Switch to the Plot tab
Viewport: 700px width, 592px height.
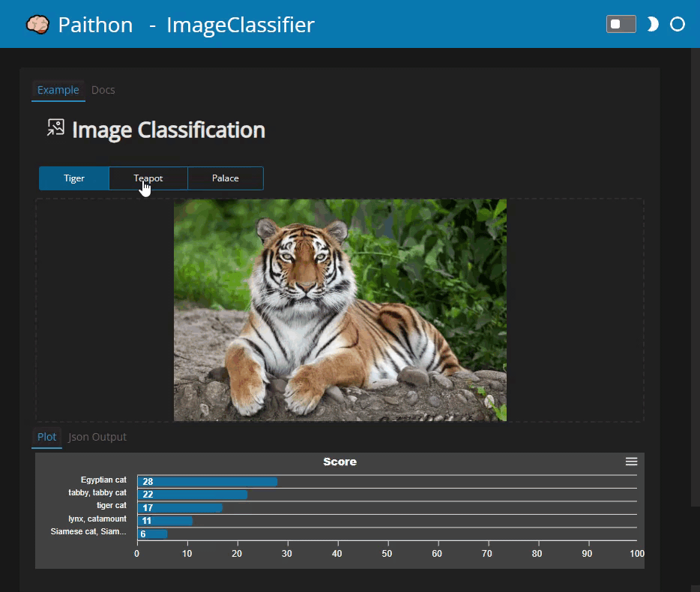[x=46, y=437]
